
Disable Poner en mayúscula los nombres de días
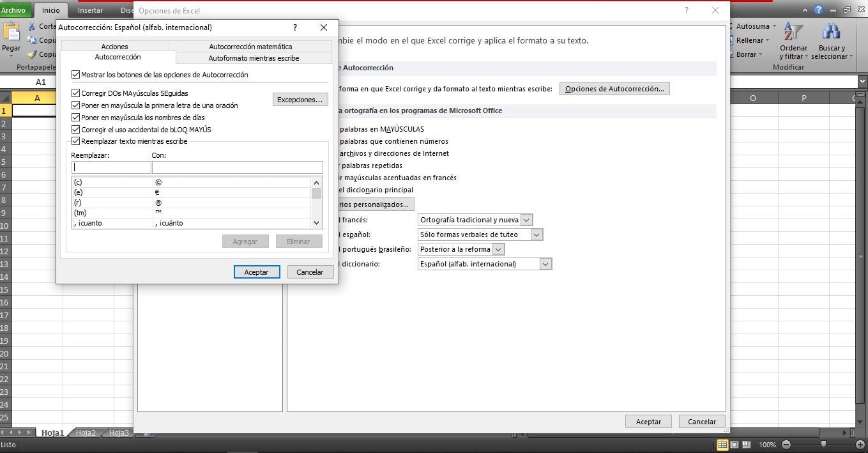(76, 118)
